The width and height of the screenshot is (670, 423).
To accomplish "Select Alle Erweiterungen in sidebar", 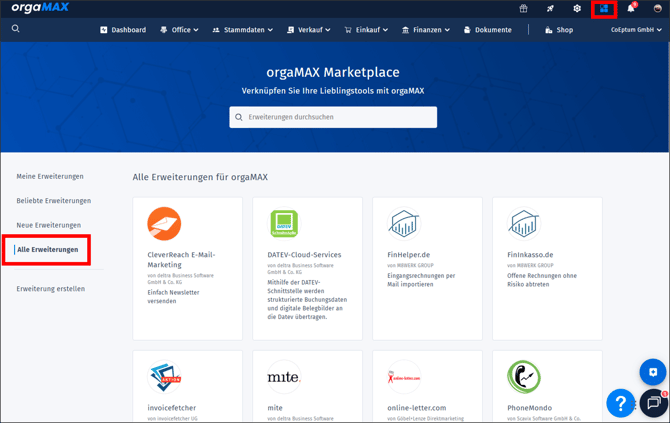I will (47, 250).
